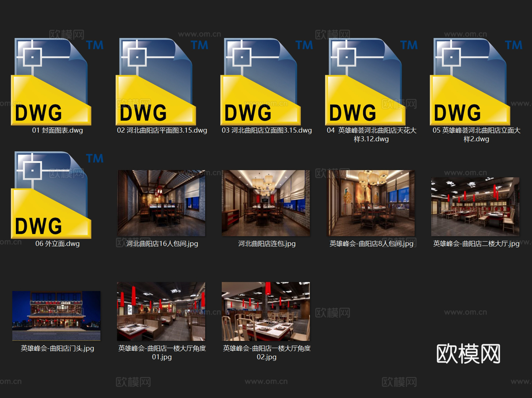Click the file name 河北曲阳店连包.jpg
The width and height of the screenshot is (532, 398).
tap(267, 244)
